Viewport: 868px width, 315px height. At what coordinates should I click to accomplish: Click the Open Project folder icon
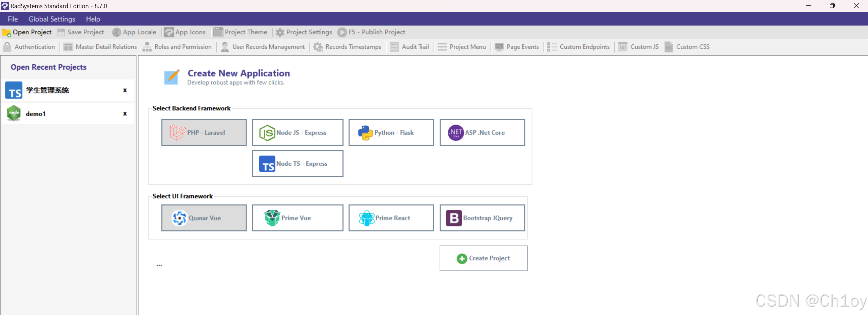[6, 33]
